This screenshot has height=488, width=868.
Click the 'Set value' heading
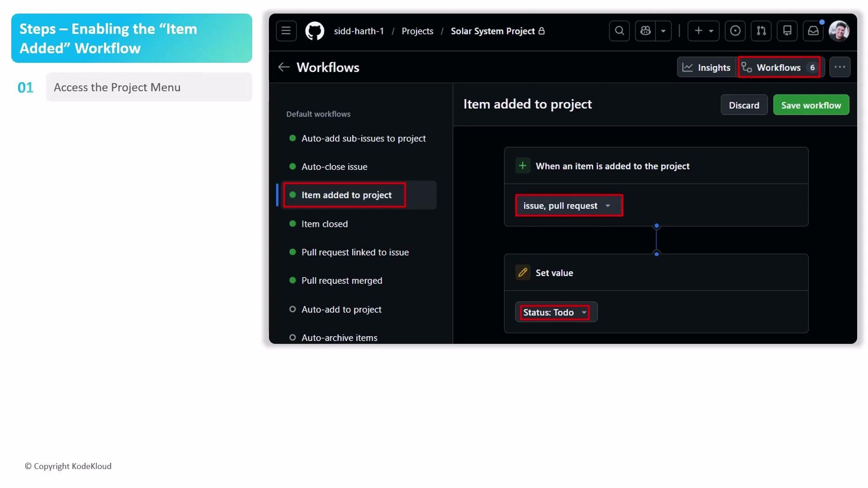[554, 273]
